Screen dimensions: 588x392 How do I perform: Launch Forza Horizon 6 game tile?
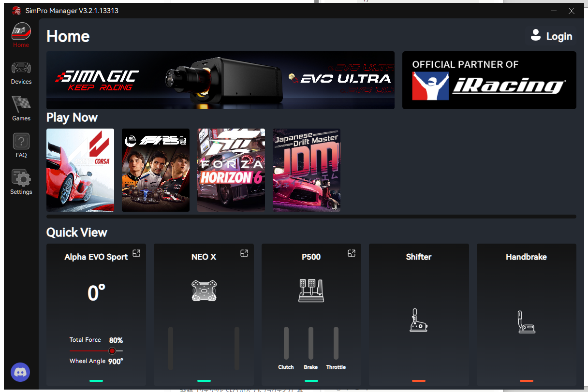[x=231, y=170]
